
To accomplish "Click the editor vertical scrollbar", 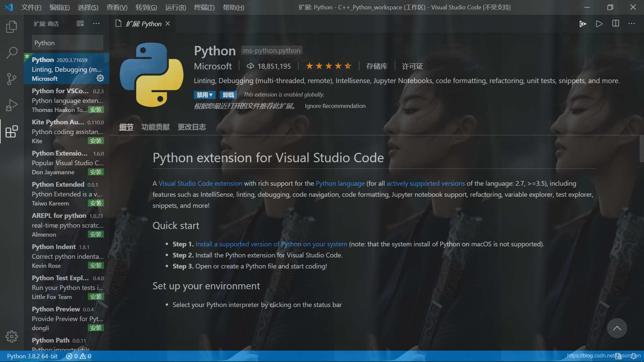I will (642, 149).
